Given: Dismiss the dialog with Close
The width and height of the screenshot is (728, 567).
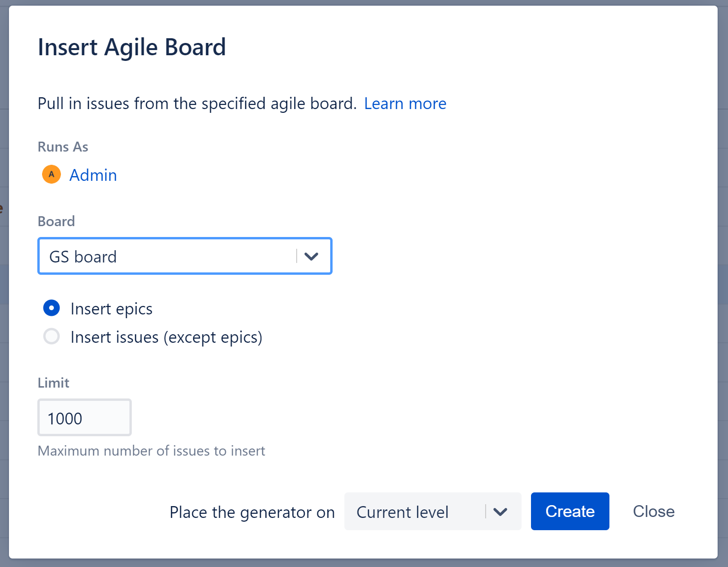Looking at the screenshot, I should pyautogui.click(x=653, y=511).
